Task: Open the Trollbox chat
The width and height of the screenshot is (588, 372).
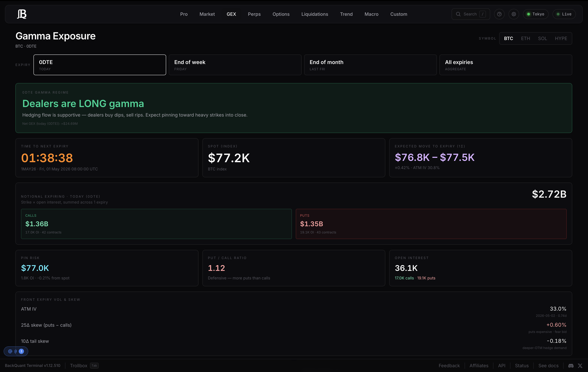Action: [79, 366]
